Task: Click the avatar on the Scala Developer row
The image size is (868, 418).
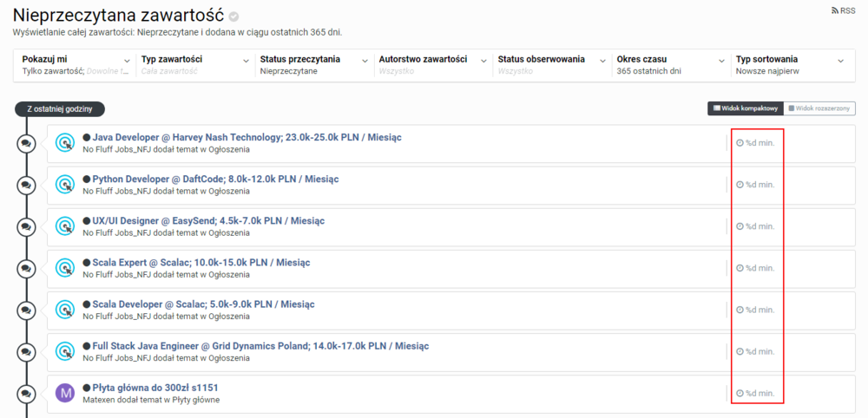Action: coord(65,310)
